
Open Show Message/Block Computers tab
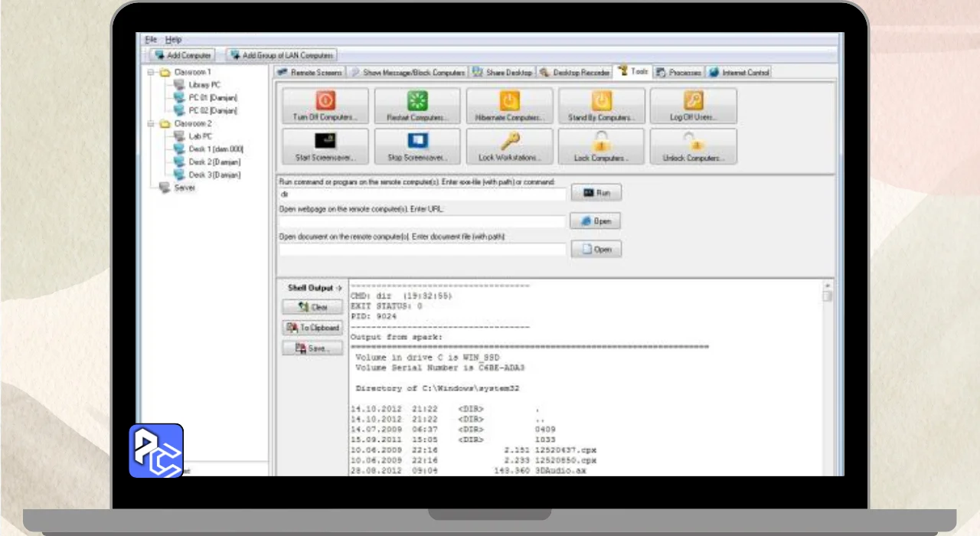408,72
